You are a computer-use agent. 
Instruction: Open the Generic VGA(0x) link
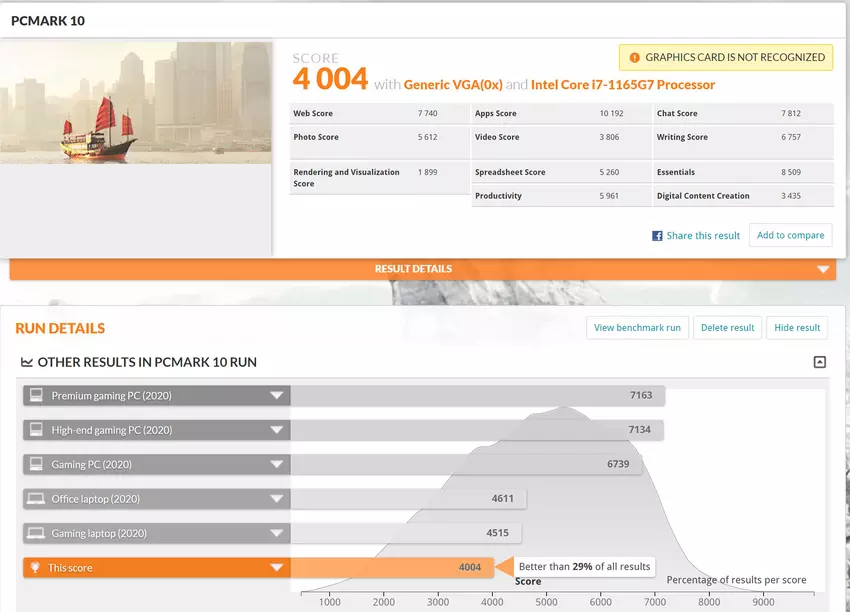pos(451,85)
